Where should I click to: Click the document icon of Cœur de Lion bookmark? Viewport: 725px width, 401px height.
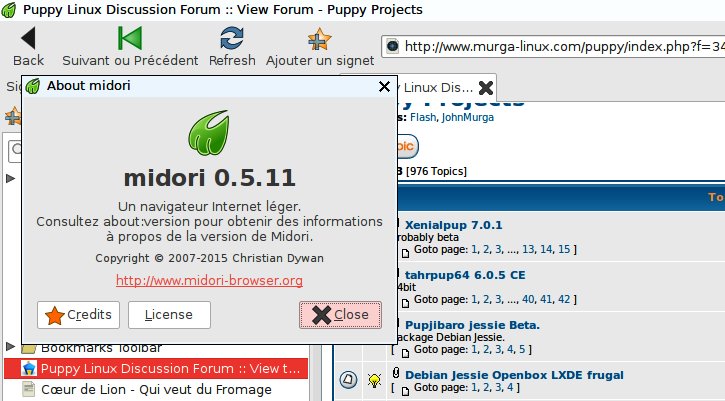pos(29,389)
